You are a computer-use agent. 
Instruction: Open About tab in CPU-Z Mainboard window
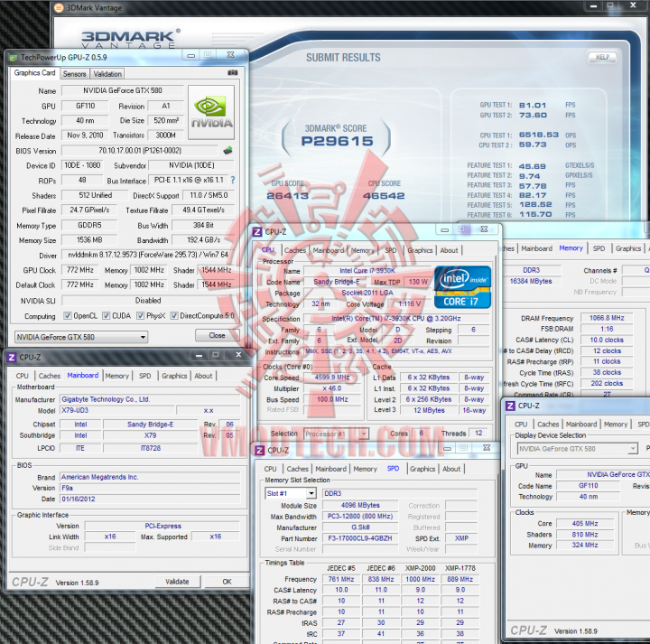(203, 376)
